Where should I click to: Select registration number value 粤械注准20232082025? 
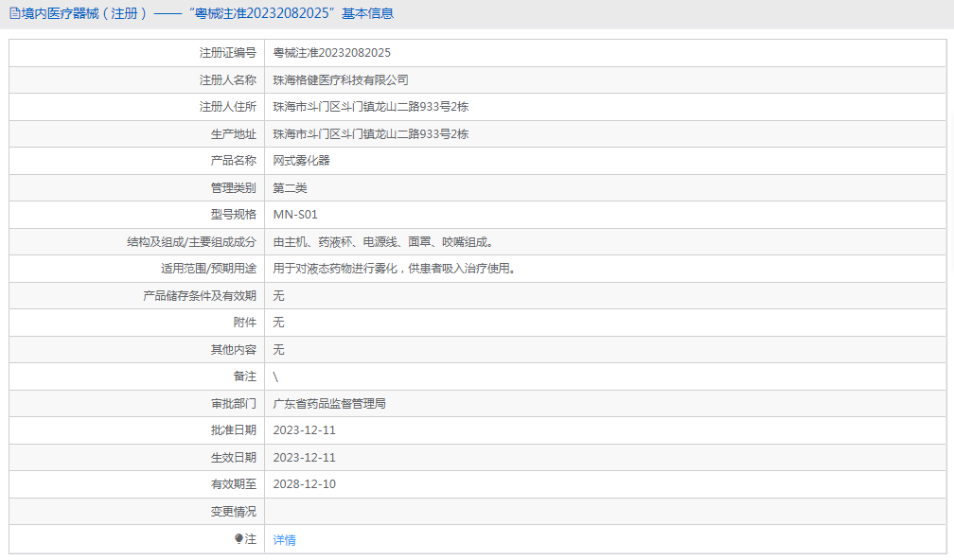click(331, 53)
